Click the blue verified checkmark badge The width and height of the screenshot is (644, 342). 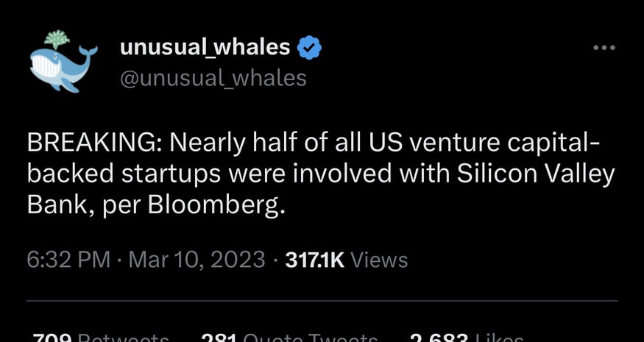pyautogui.click(x=309, y=49)
